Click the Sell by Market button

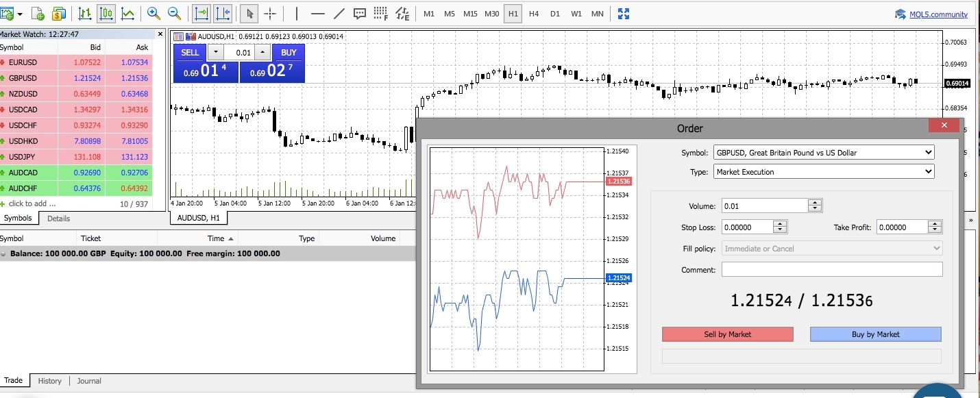(727, 334)
